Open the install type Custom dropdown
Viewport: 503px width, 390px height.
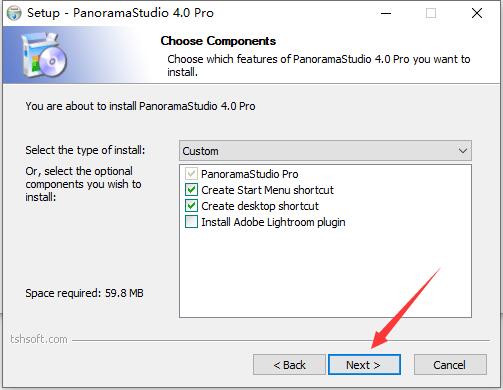pyautogui.click(x=325, y=151)
